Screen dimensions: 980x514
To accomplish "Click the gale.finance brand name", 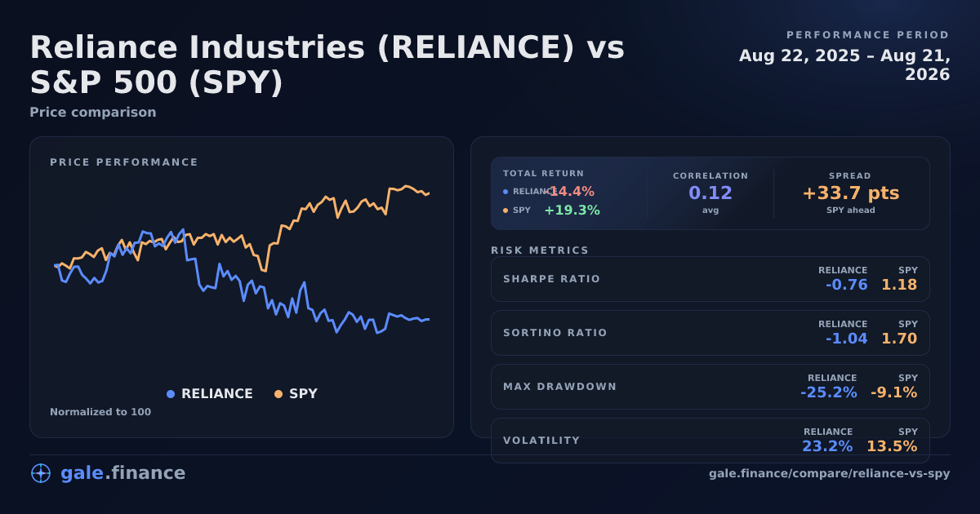I will pyautogui.click(x=122, y=473).
